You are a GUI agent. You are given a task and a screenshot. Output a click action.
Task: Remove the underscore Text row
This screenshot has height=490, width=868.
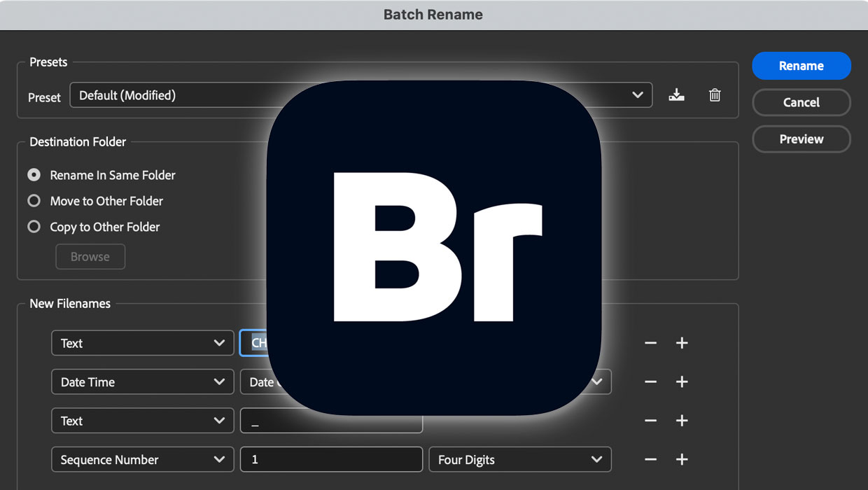pyautogui.click(x=650, y=421)
